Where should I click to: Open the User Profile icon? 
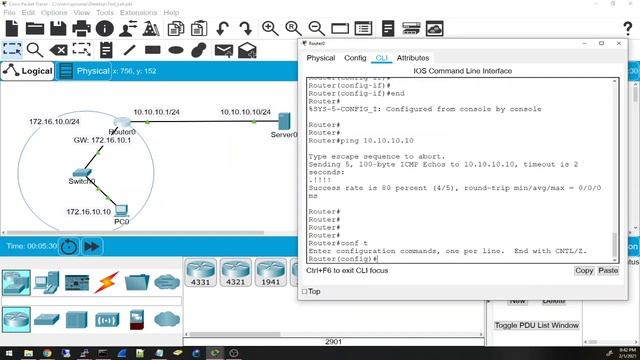click(128, 29)
